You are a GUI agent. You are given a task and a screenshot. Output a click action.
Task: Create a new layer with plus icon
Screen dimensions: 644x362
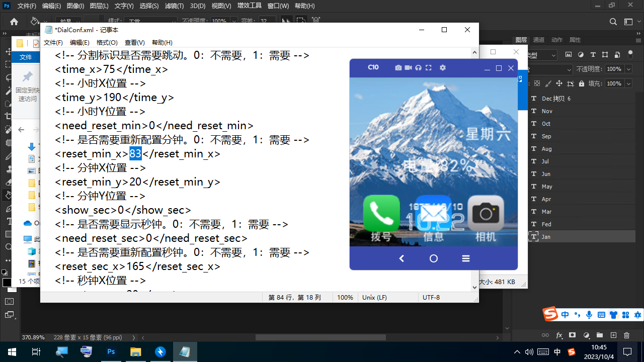(613, 335)
